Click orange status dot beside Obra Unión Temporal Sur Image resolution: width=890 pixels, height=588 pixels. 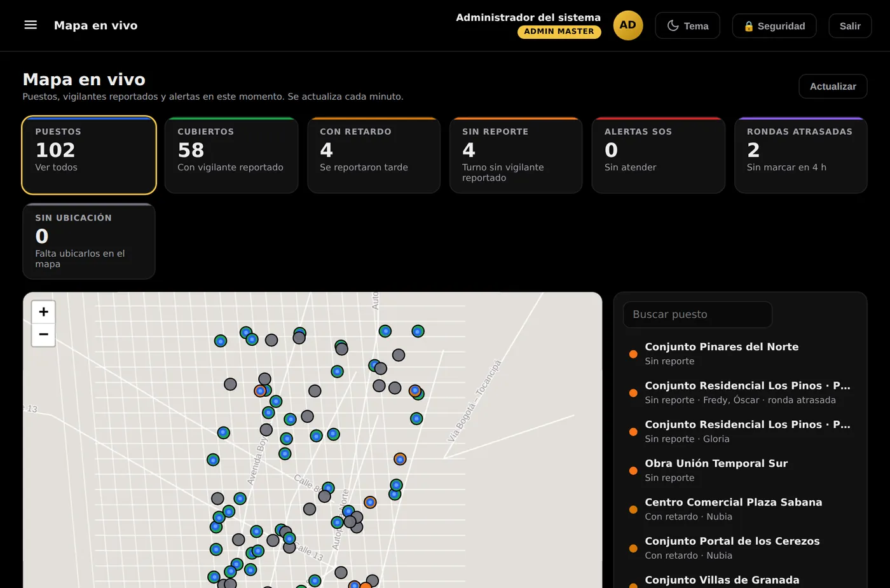pos(633,470)
